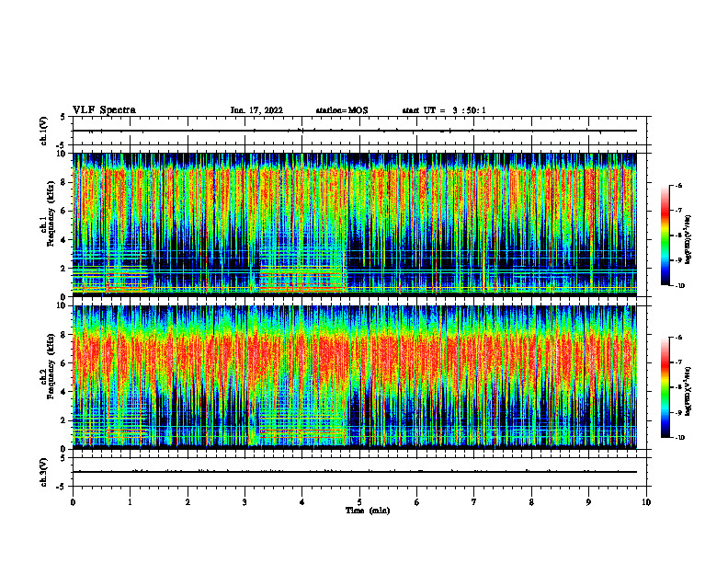Click the time axis tick label "10"
Viewport: 728px width, 563px height.
(646, 502)
